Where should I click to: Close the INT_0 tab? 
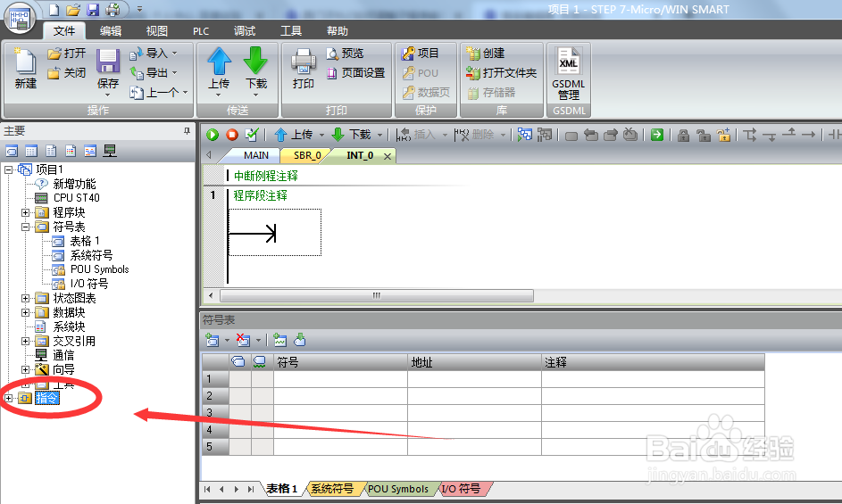pos(388,156)
